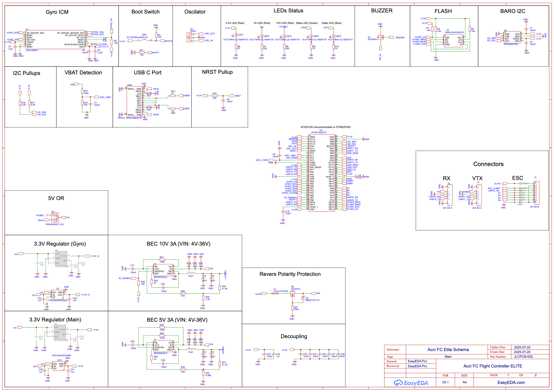
Task: Select the USBD+ net port in USB C Port
Action: coord(181,96)
